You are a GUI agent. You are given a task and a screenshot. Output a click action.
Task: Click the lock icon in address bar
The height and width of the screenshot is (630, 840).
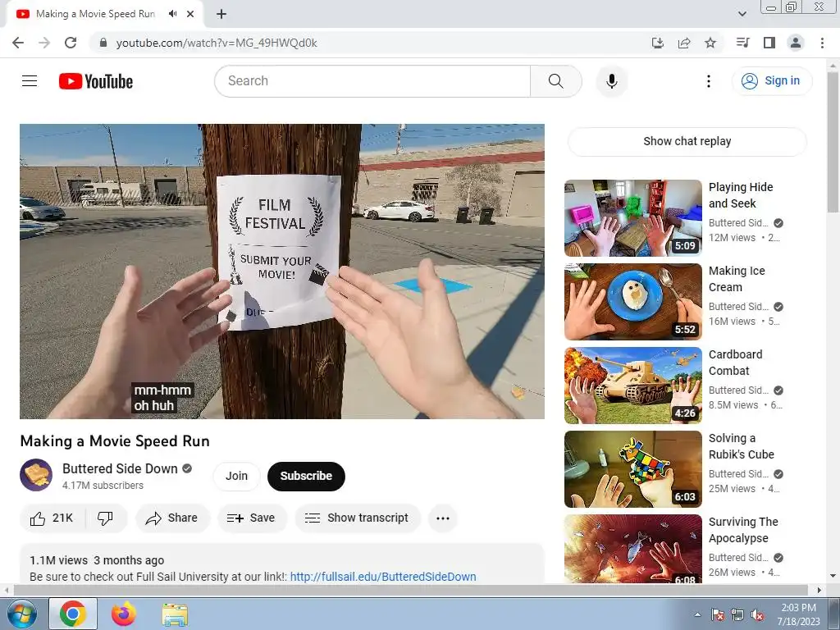[103, 43]
